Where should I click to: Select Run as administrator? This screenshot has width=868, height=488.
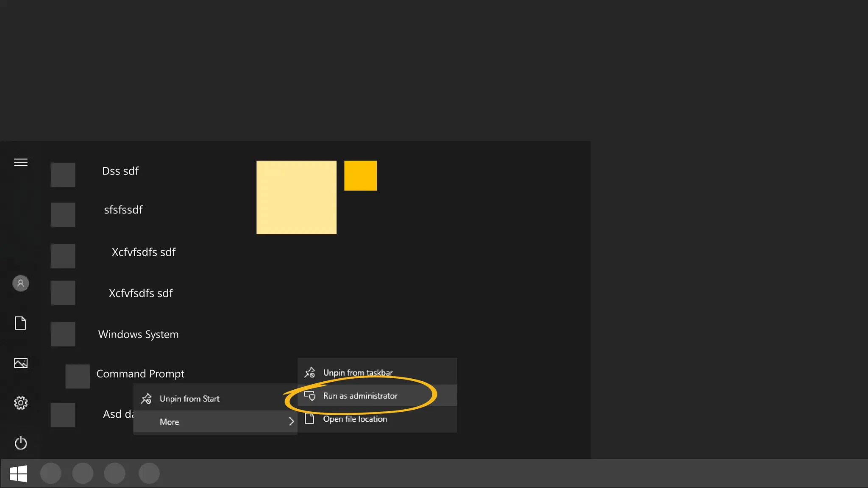360,396
